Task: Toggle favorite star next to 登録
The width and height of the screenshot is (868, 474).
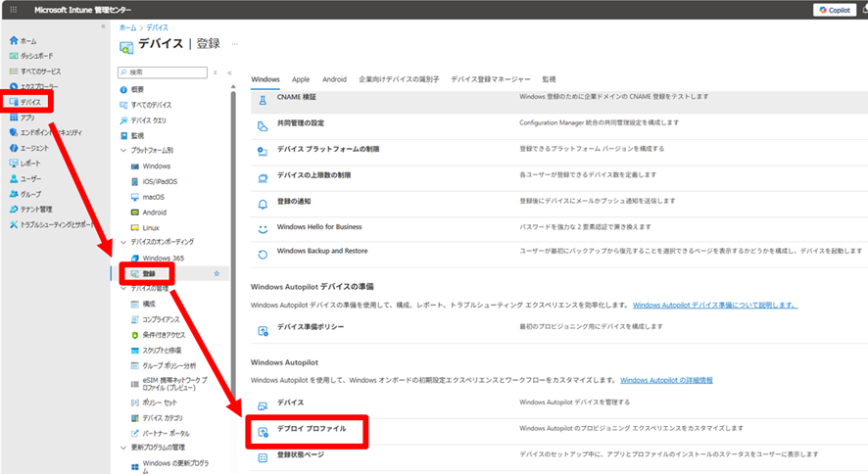Action: (x=217, y=273)
